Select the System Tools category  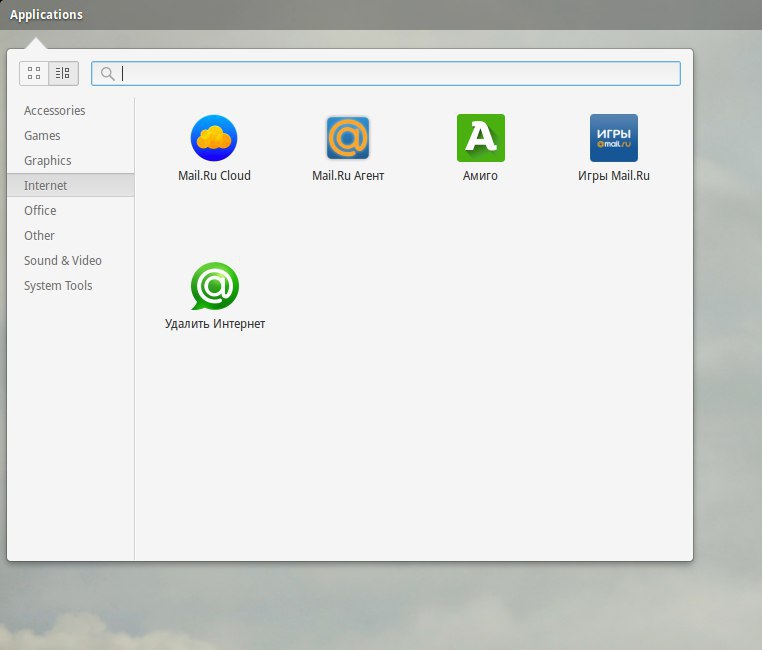70,286
